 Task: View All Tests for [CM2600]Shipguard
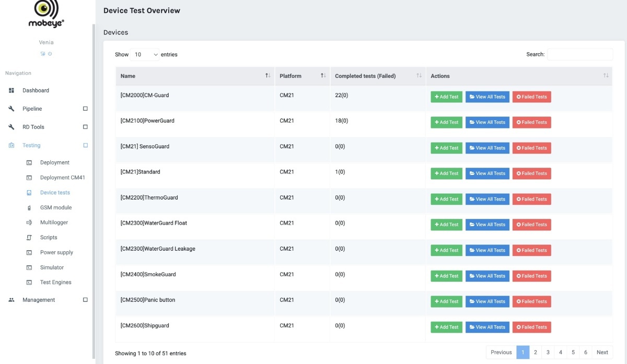click(x=487, y=327)
